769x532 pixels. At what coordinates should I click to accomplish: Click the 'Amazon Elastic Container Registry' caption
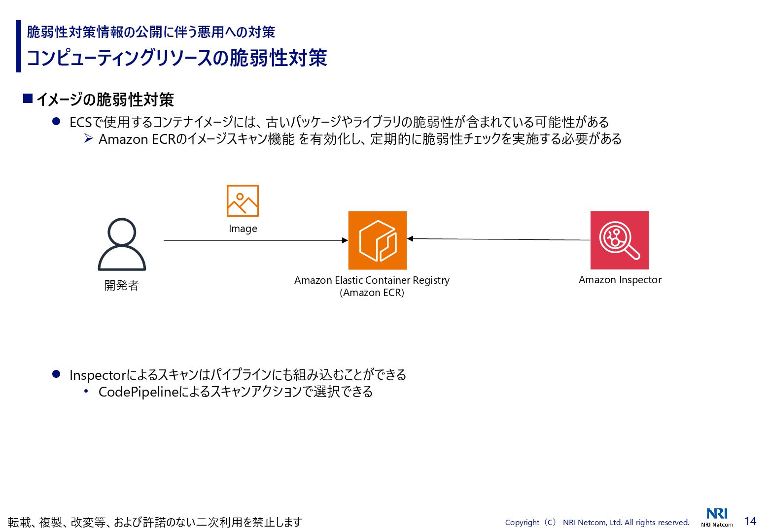372,280
